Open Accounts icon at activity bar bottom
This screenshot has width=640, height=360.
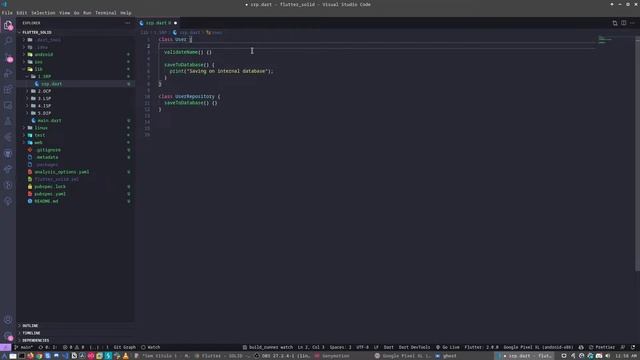click(x=8, y=320)
